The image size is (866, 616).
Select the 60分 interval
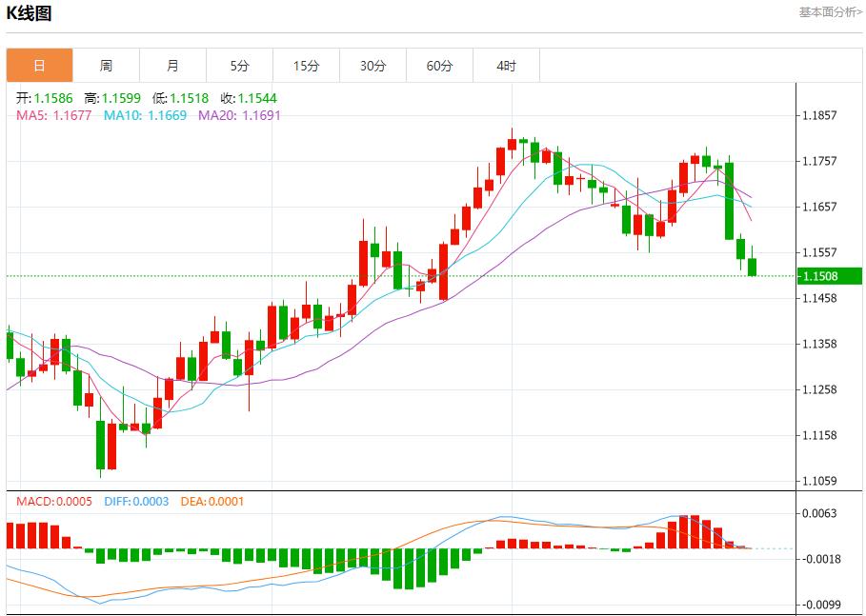coord(439,65)
